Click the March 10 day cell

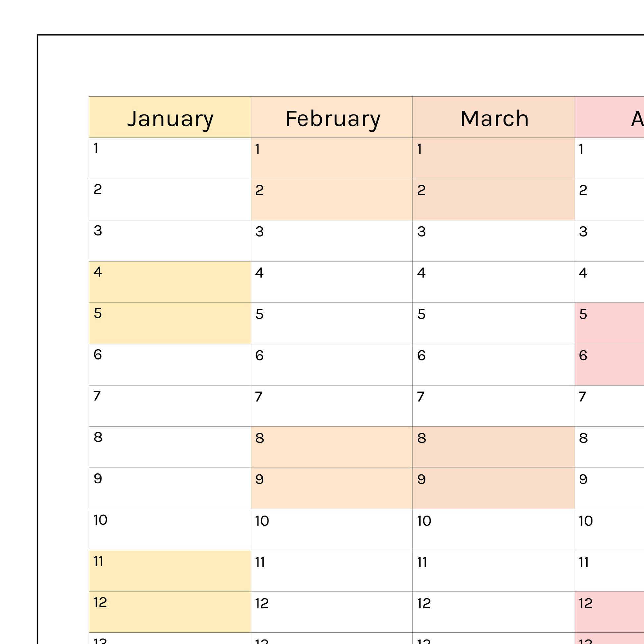[493, 529]
